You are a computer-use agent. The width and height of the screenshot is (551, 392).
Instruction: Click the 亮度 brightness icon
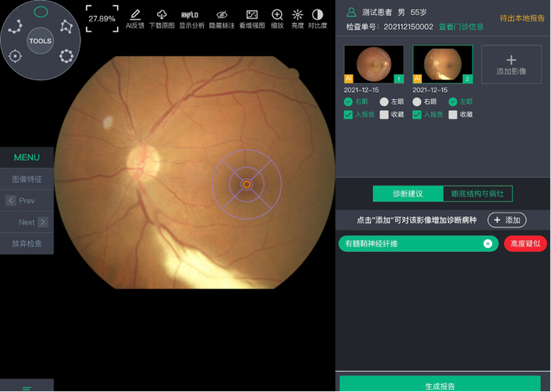click(298, 15)
